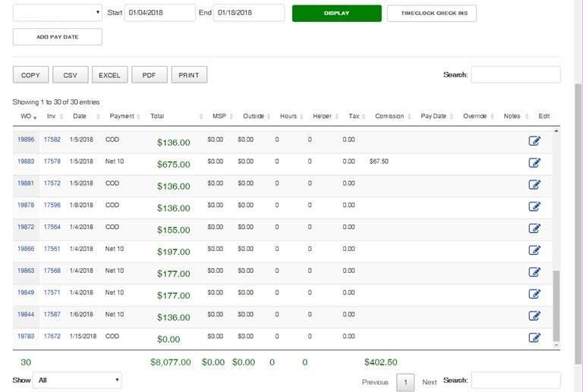Click the Start date field
Screen dimensions: 583x392
(160, 13)
